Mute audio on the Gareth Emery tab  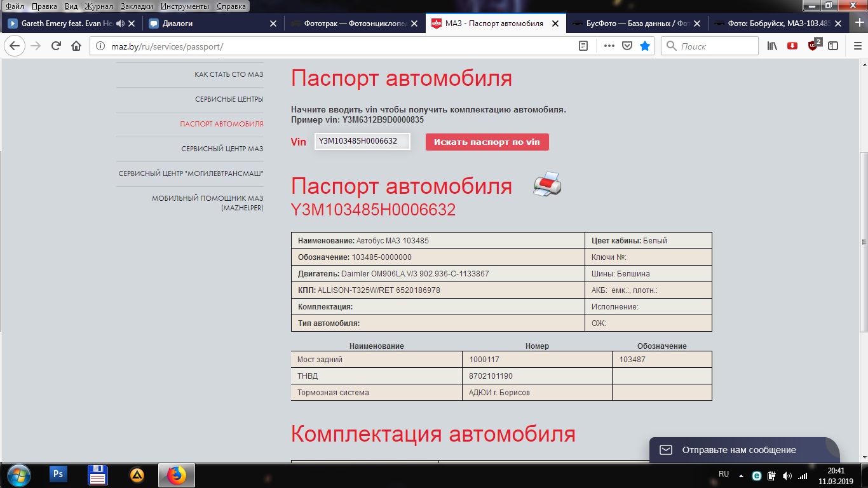click(x=119, y=24)
